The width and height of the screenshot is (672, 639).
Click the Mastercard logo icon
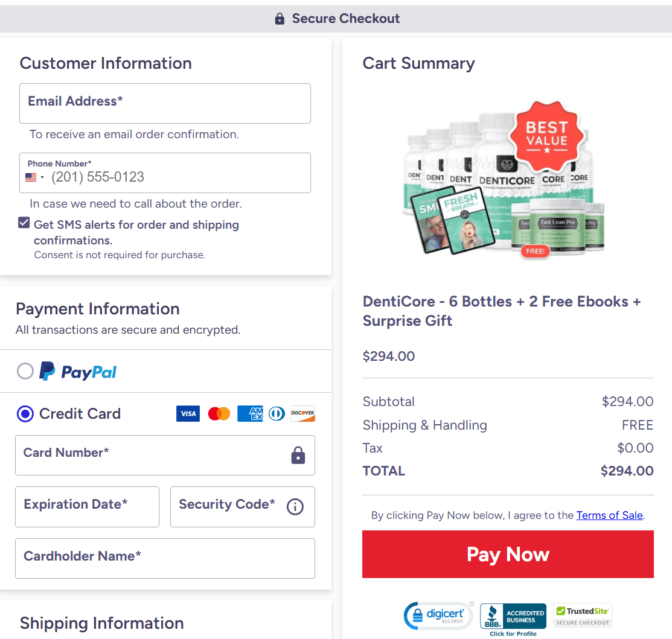click(219, 413)
